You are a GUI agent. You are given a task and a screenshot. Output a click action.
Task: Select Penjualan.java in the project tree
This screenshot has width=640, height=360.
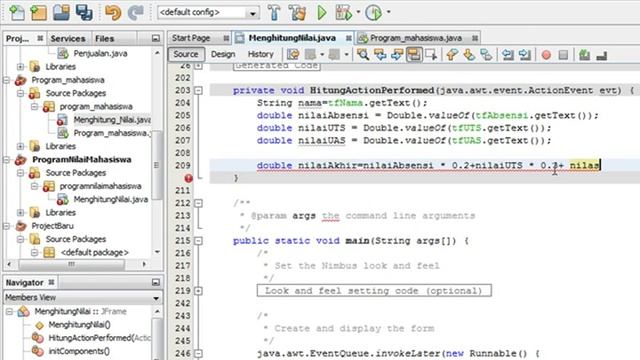pos(100,53)
